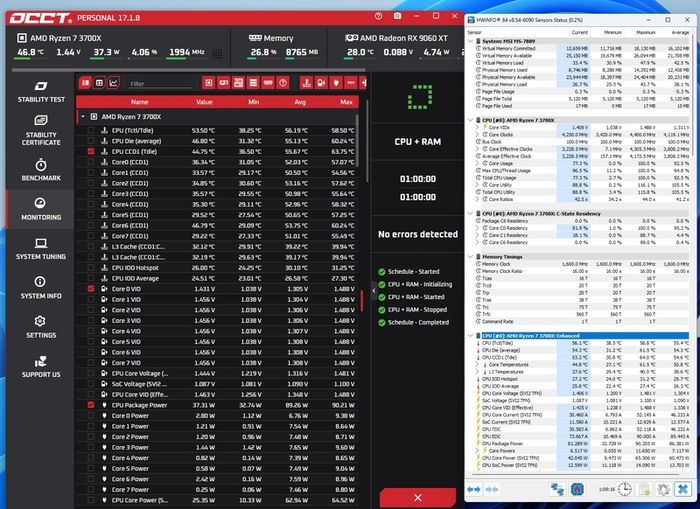Screen dimensions: 700x509
Task: Open Settings in OCCT sidebar
Action: pyautogui.click(x=41, y=327)
